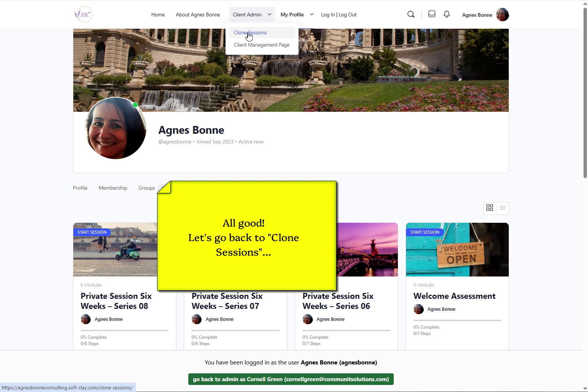588x392 pixels.
Task: Click the Welcome Assessment course thumbnail
Action: [x=457, y=250]
